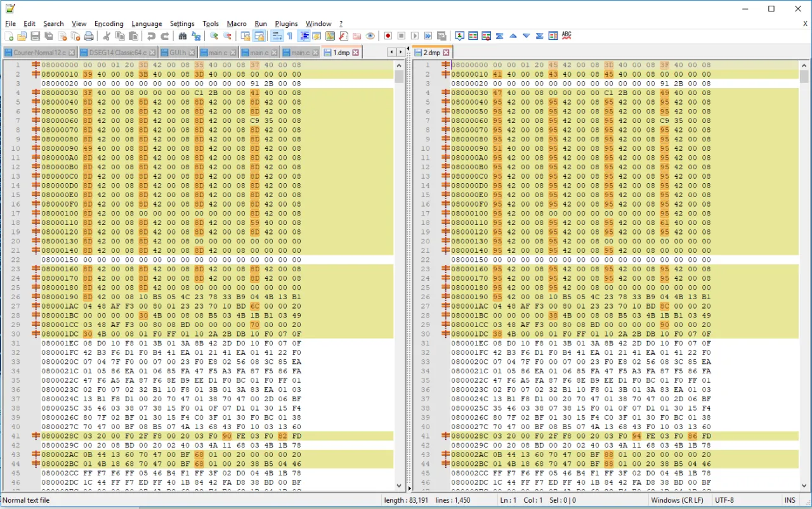The image size is (812, 509).
Task: Close the 1.dmp tab
Action: pos(355,53)
